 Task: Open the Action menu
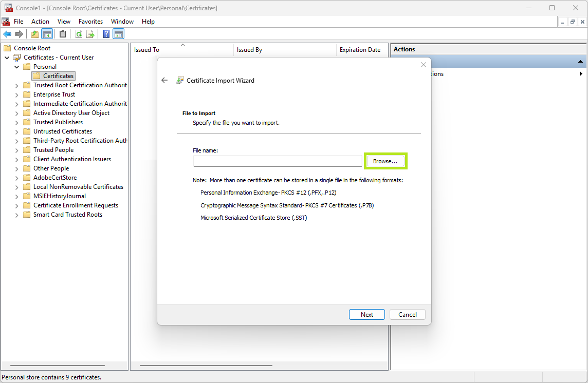tap(40, 22)
